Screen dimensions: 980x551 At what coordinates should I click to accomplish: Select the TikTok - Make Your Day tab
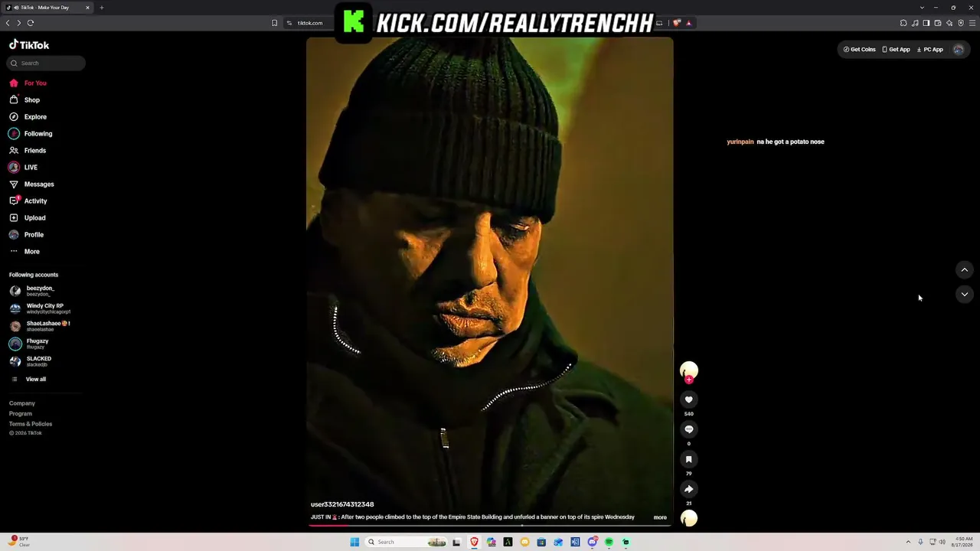[48, 8]
